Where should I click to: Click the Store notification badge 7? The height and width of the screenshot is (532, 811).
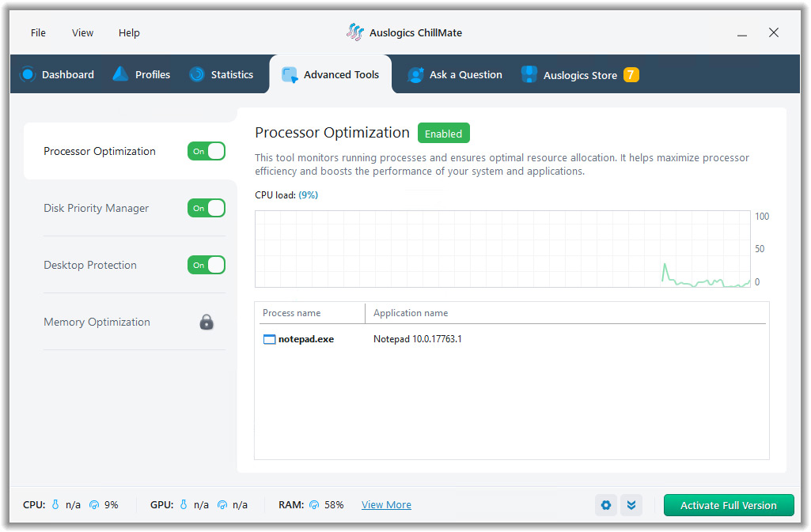tap(631, 75)
